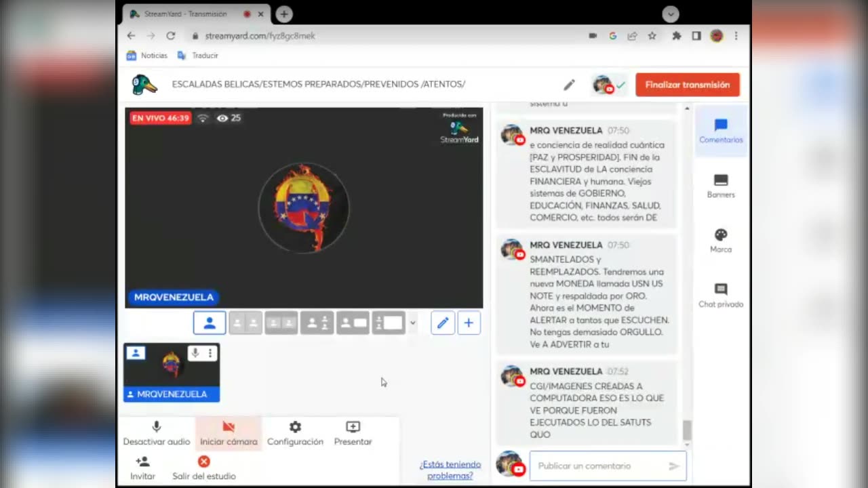
Task: Go forward in browser history
Action: tap(150, 36)
